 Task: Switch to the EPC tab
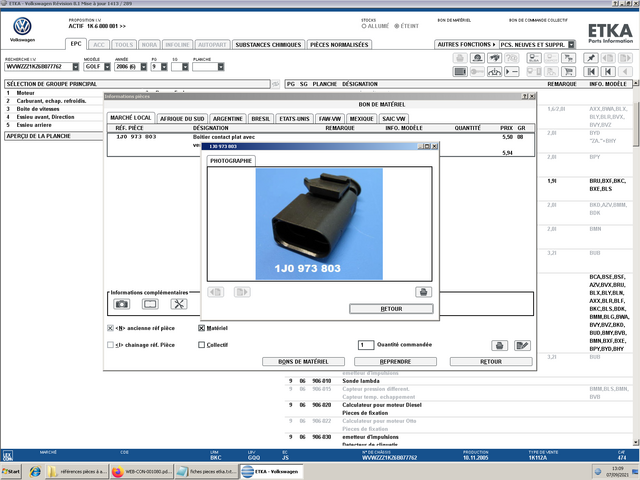pyautogui.click(x=76, y=44)
